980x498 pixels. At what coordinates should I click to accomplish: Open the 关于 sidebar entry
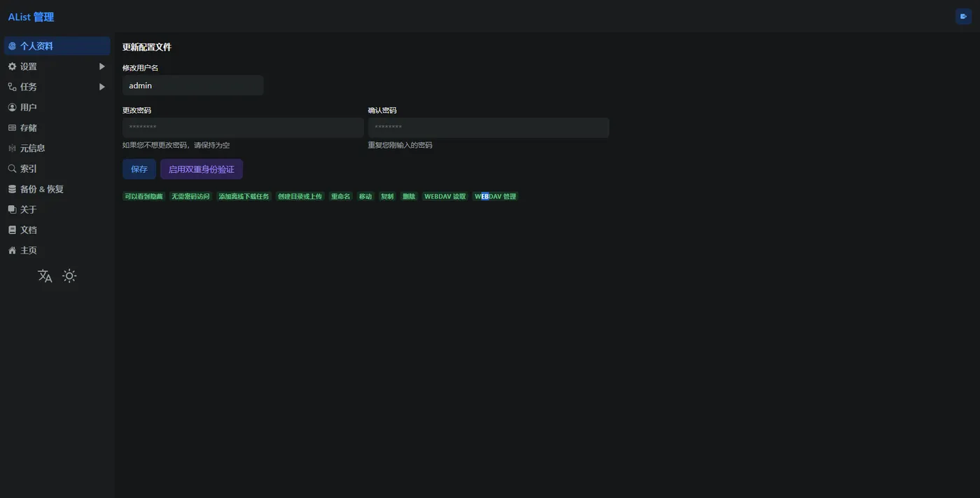click(x=57, y=209)
